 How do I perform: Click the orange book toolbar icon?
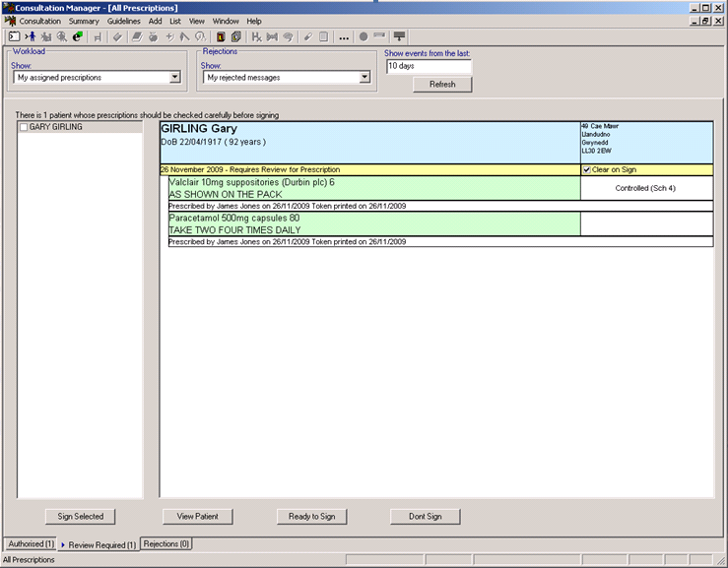tap(221, 36)
